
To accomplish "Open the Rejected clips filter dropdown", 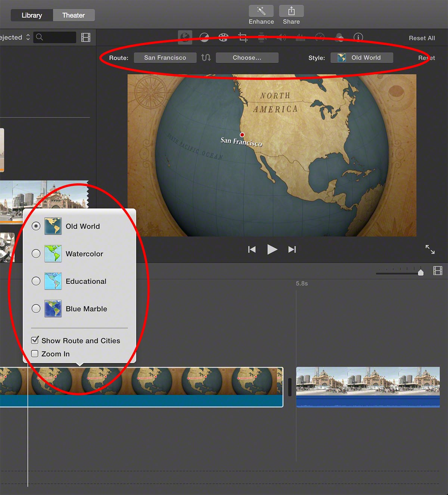I will point(15,37).
